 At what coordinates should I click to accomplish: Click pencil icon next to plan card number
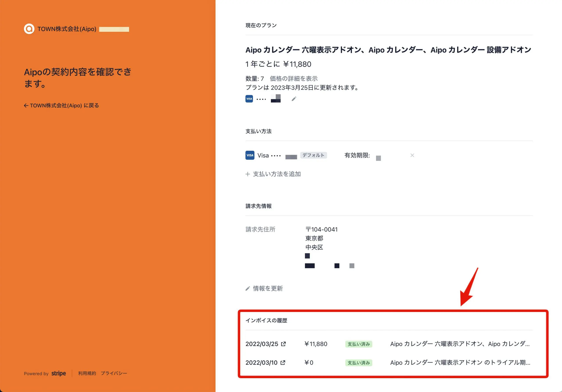point(294,99)
